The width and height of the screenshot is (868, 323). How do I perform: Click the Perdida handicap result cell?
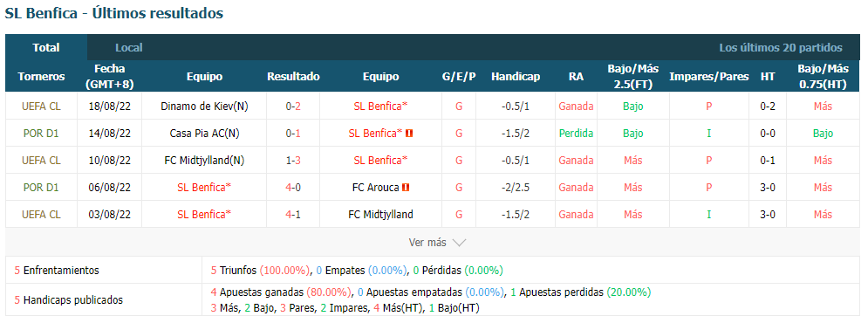[576, 134]
